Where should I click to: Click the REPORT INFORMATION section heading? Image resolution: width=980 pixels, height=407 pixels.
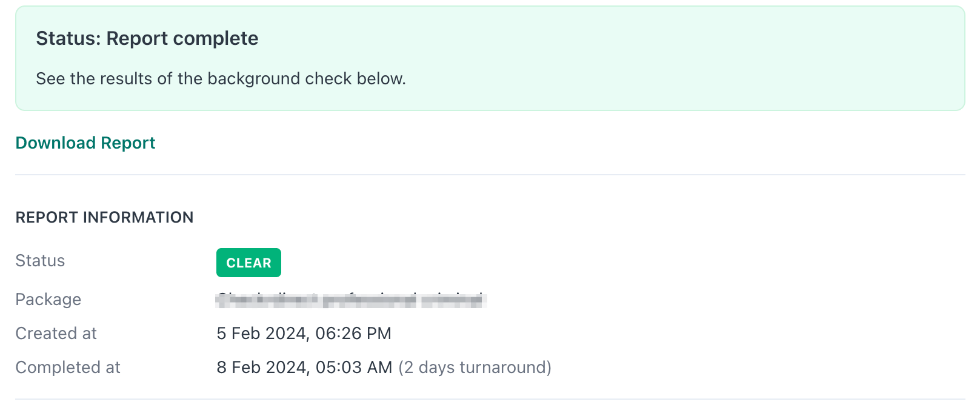pyautogui.click(x=104, y=217)
